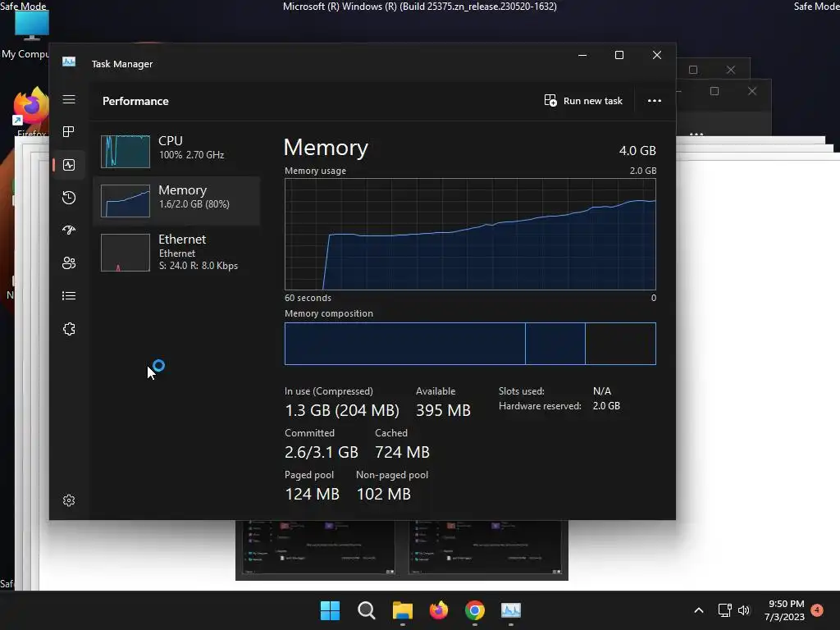Click the Task Manager taskbar icon

[x=511, y=610]
